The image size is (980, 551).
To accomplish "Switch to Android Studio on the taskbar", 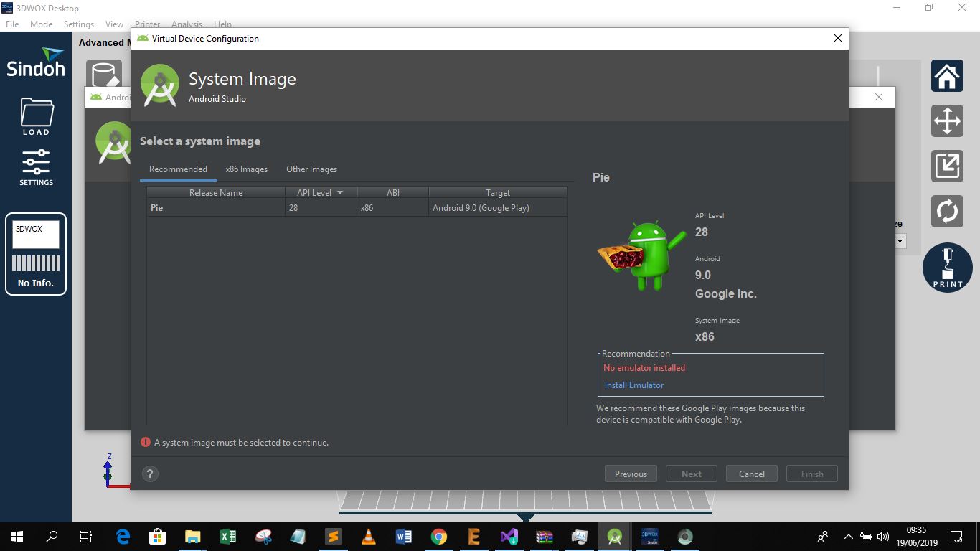I will [x=614, y=537].
